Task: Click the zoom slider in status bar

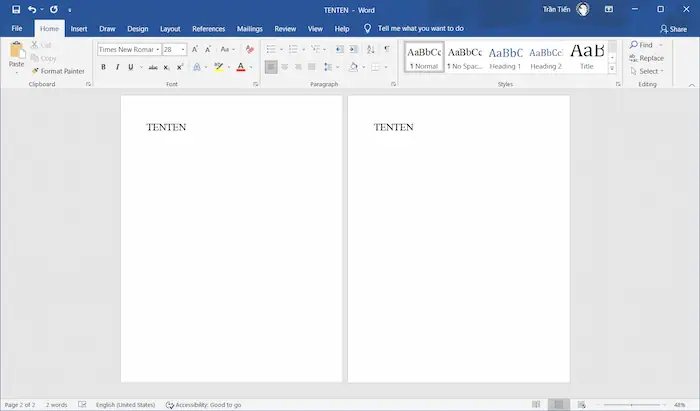Action: click(631, 404)
